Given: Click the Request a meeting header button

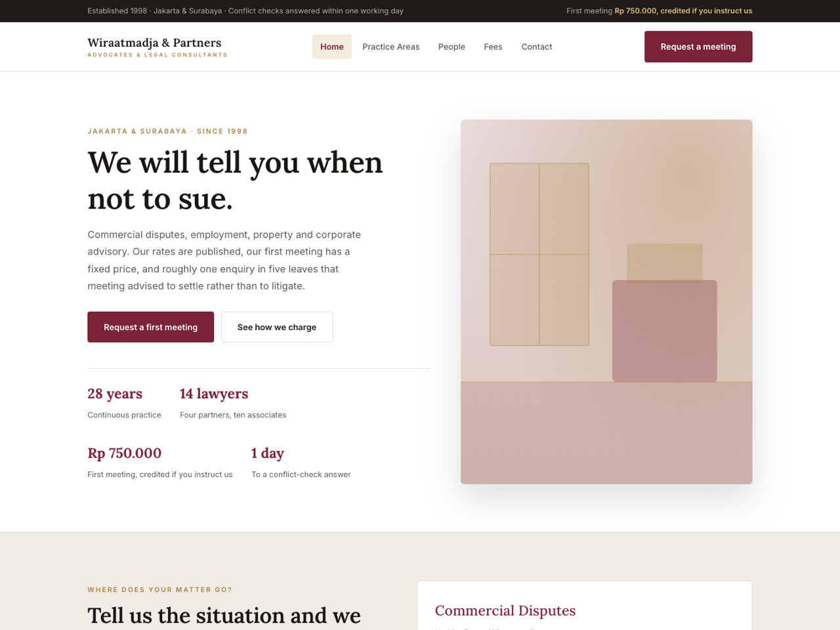Looking at the screenshot, I should click(698, 47).
